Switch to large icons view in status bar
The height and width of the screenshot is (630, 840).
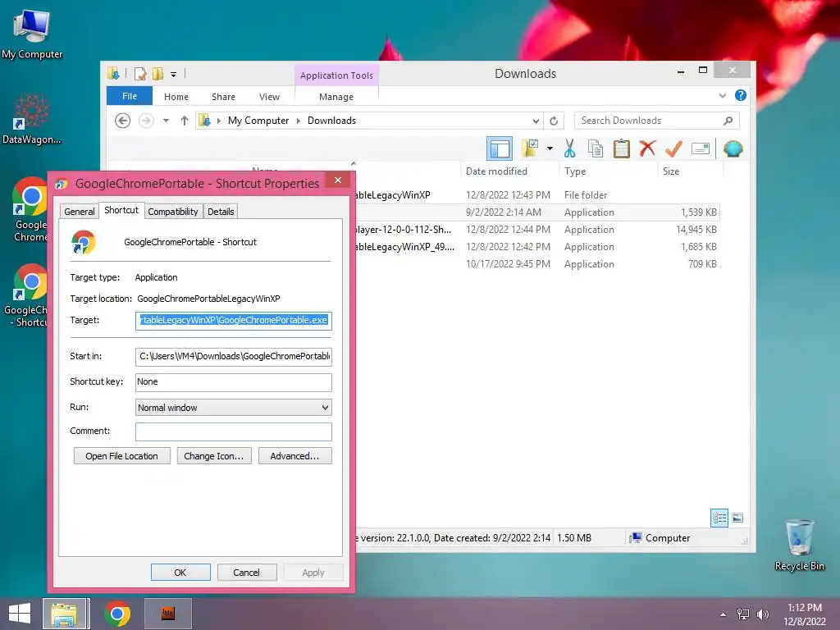[x=737, y=518]
